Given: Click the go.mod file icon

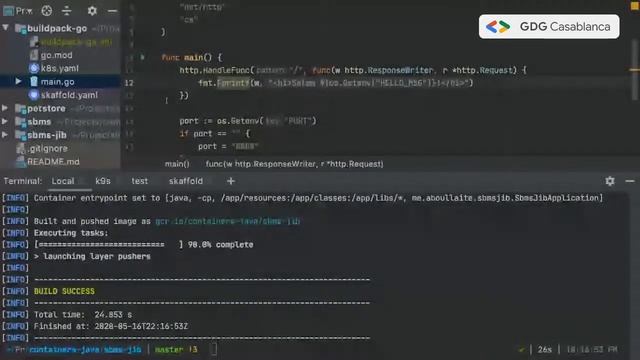Looking at the screenshot, I should (x=34, y=55).
